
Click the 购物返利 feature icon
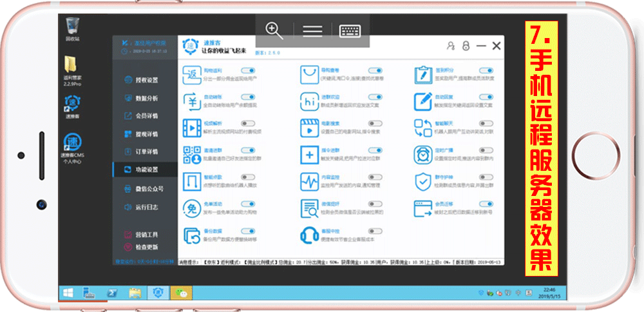coord(191,75)
